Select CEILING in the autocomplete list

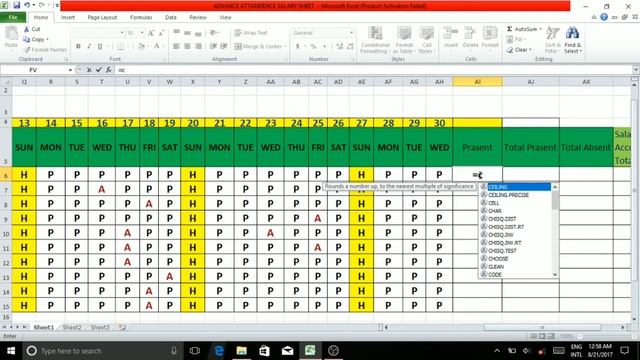tap(515, 187)
